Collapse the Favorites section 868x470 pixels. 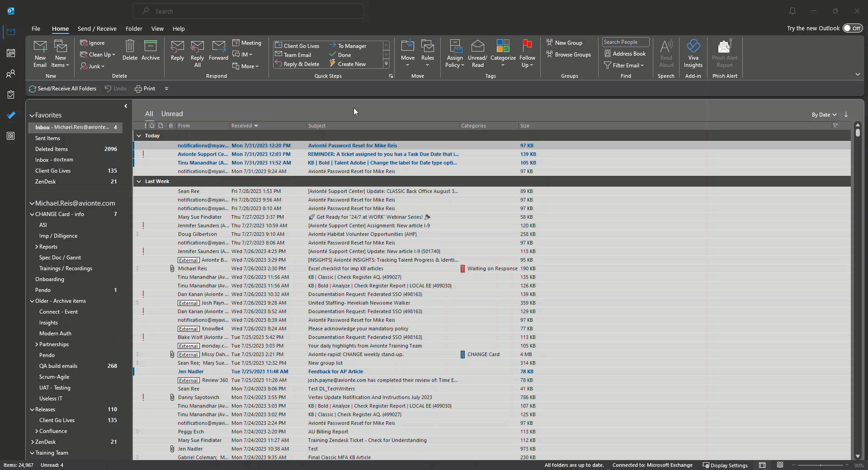[32, 115]
